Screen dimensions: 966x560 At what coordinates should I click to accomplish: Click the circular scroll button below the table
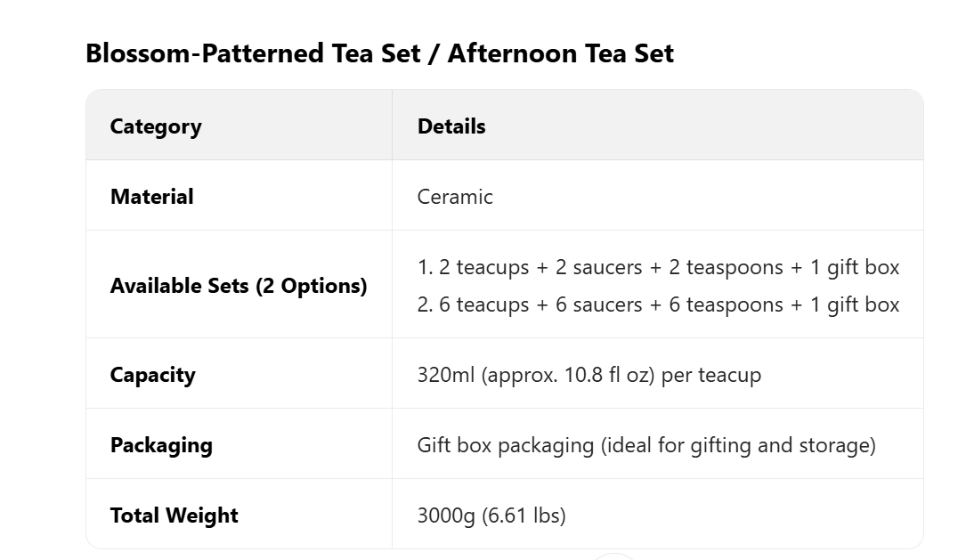(x=615, y=556)
